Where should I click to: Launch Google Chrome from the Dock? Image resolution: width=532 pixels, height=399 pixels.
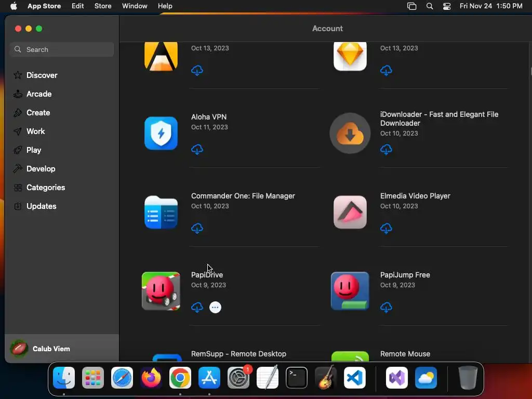pyautogui.click(x=180, y=378)
